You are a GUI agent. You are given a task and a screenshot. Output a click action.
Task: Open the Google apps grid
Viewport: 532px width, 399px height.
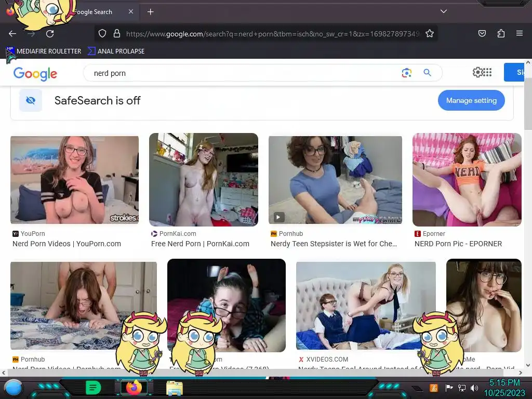point(487,72)
